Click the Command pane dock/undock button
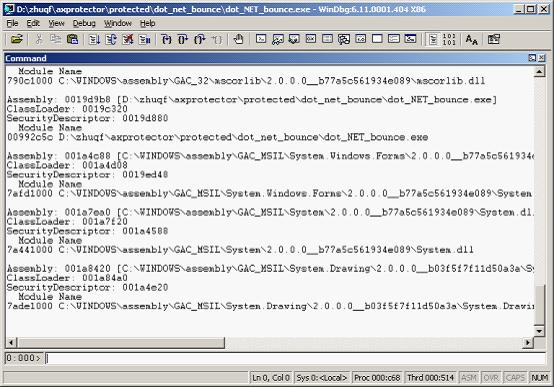554x387 pixels. [532, 58]
